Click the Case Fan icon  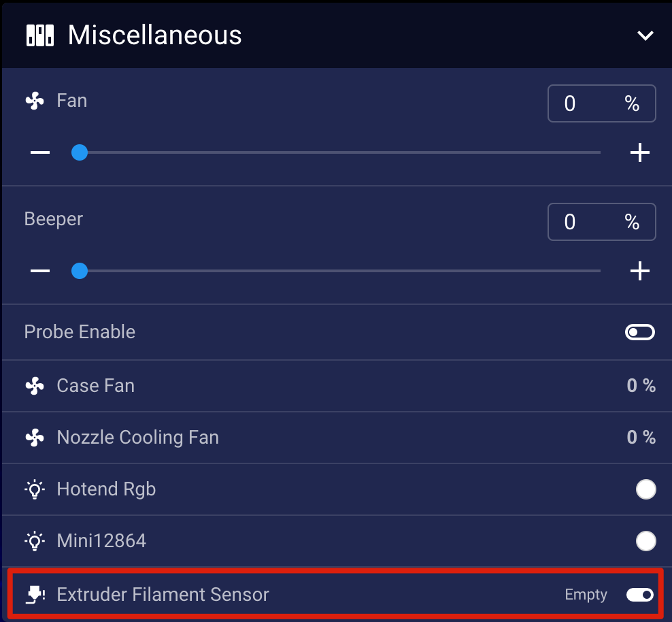35,386
